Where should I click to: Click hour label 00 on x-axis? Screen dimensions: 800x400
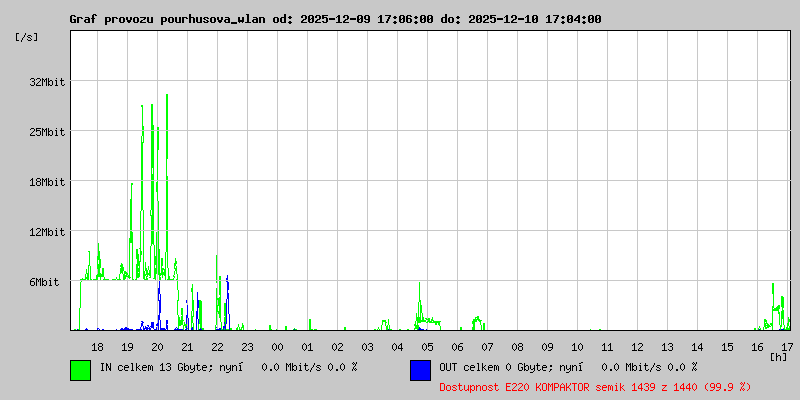[x=277, y=347]
